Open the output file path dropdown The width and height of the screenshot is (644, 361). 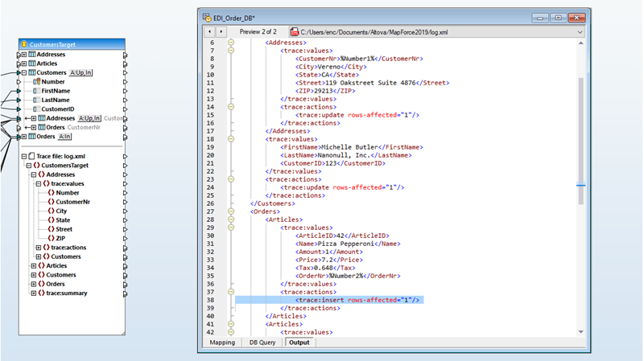point(576,31)
